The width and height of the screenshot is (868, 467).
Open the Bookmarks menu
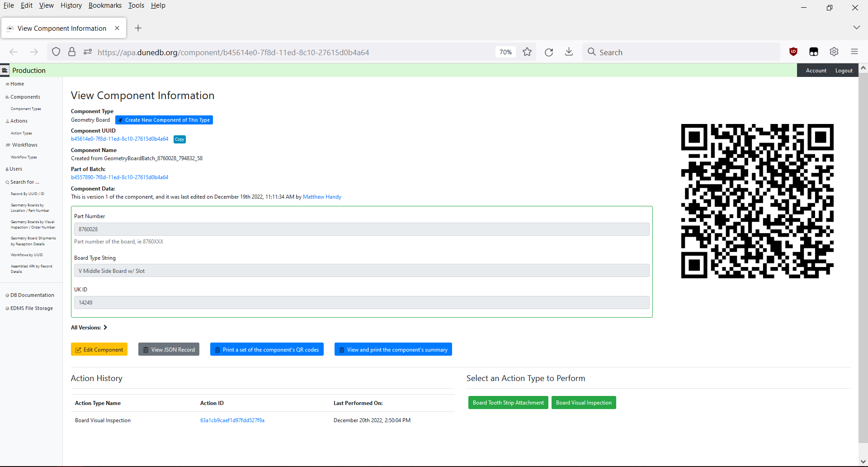(105, 5)
